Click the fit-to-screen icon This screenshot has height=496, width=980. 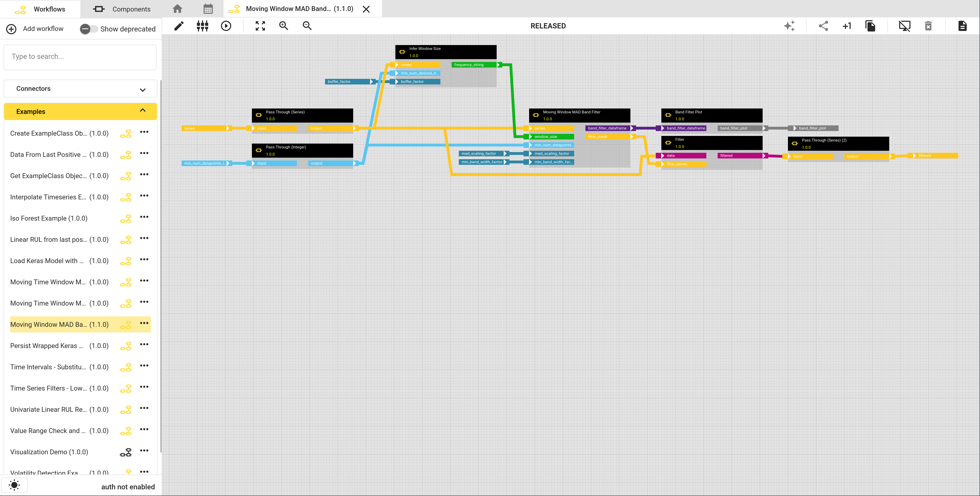[x=260, y=26]
